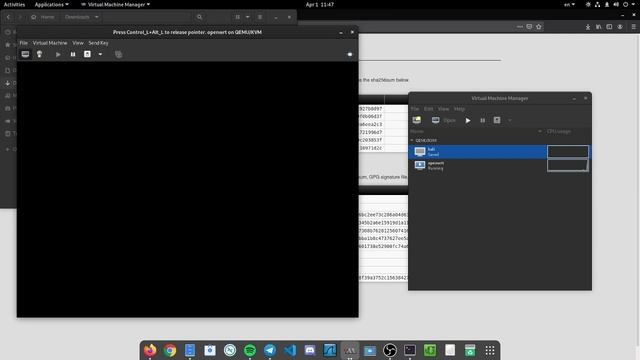Shut down the openwrt VM from toolbar

[87, 54]
